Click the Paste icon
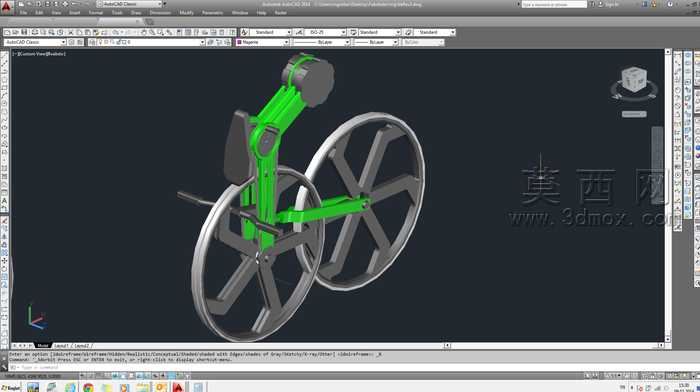Viewport: 700px width, 392px height. [88, 32]
